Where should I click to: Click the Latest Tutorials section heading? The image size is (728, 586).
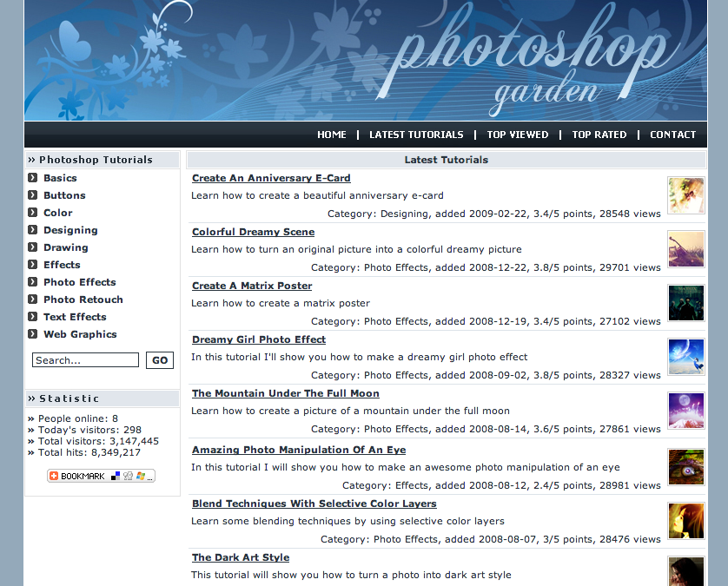tap(447, 160)
